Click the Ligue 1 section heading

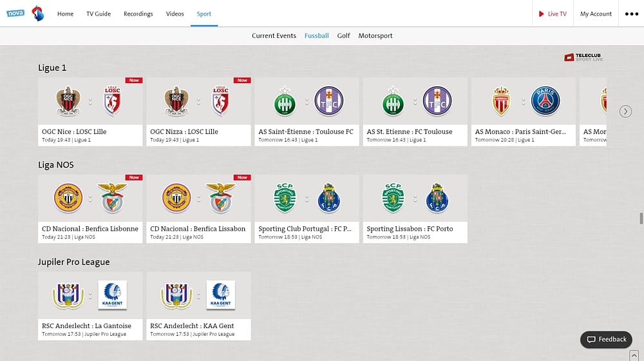pyautogui.click(x=52, y=68)
